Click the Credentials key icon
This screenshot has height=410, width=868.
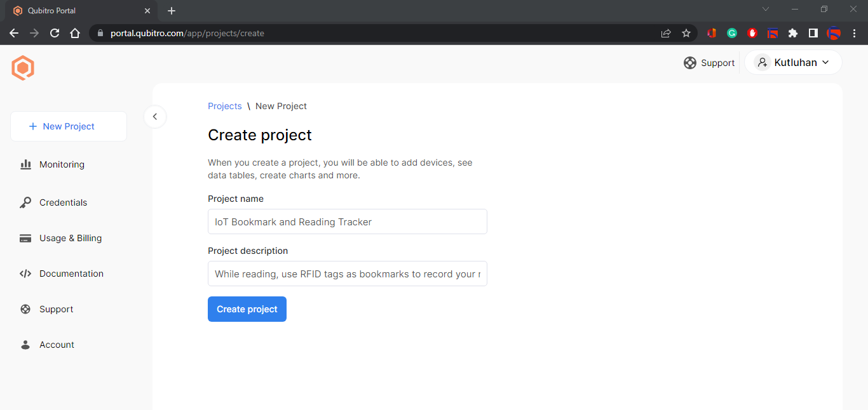pos(25,202)
